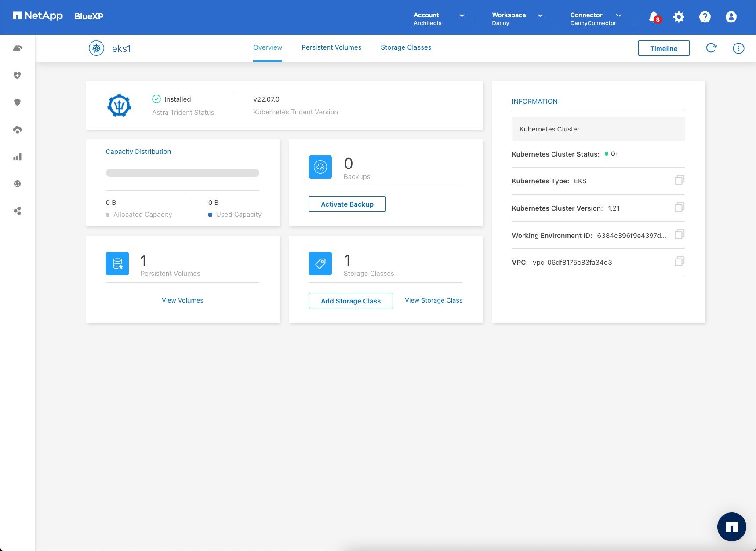756x551 pixels.
Task: Copy the Kubernetes Type value
Action: coord(679,180)
